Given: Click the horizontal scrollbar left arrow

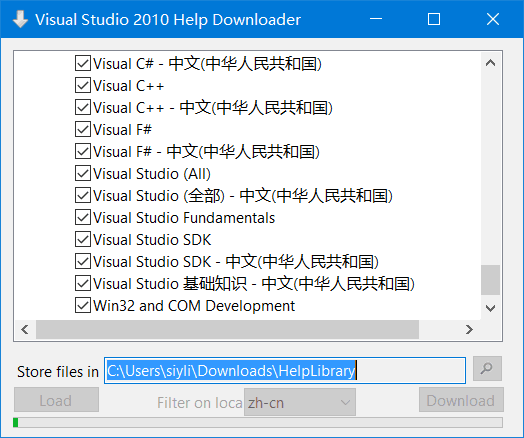Looking at the screenshot, I should pyautogui.click(x=25, y=330).
